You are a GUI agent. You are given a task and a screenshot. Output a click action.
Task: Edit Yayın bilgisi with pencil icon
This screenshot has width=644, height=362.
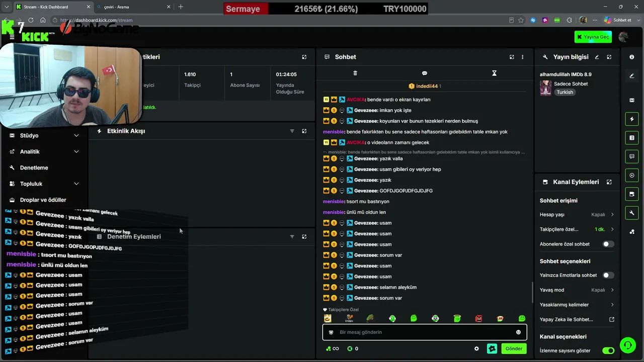(x=597, y=57)
